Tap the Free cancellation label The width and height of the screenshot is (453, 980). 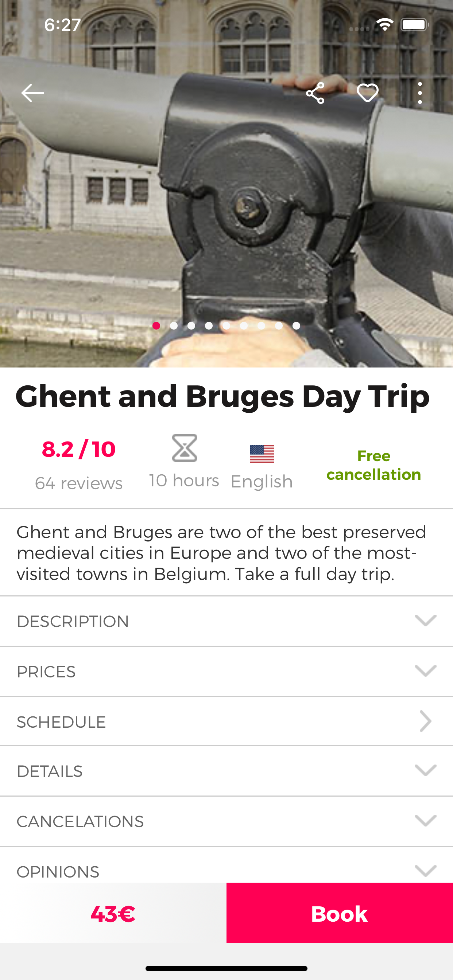[x=373, y=465]
